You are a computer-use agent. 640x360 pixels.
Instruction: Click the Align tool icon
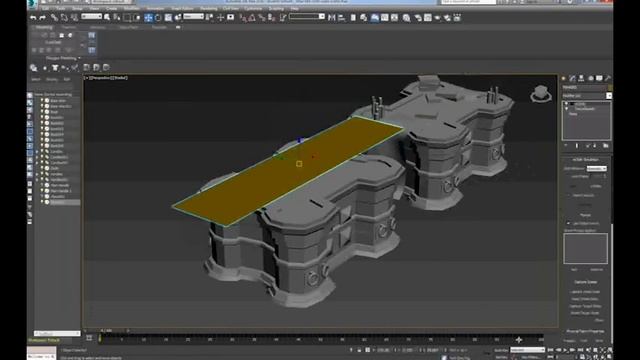(x=341, y=18)
